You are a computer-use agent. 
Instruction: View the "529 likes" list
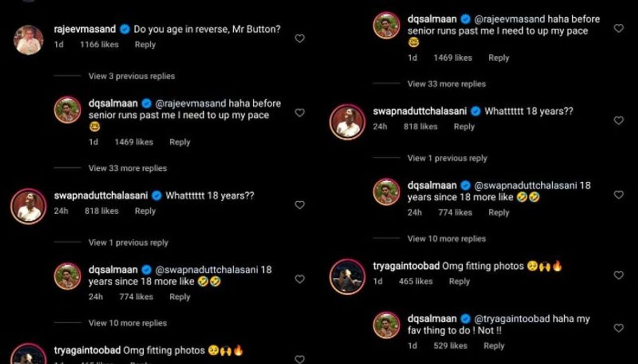(x=451, y=346)
